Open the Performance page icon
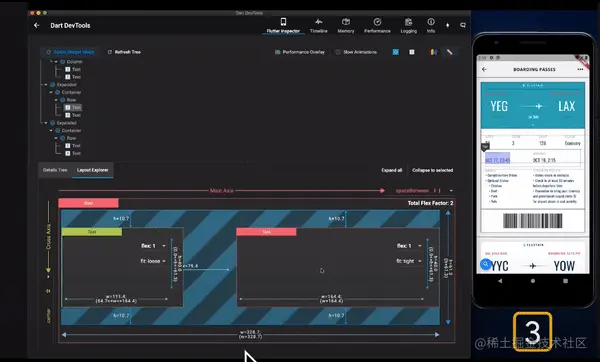Screen dimensions: 600x362 377,22
